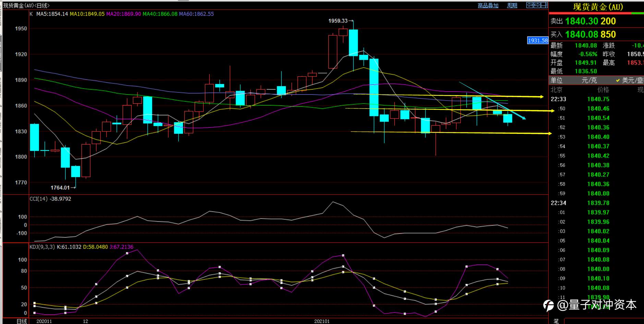Click the KDJ(9,3,3) indicator label

pos(42,247)
